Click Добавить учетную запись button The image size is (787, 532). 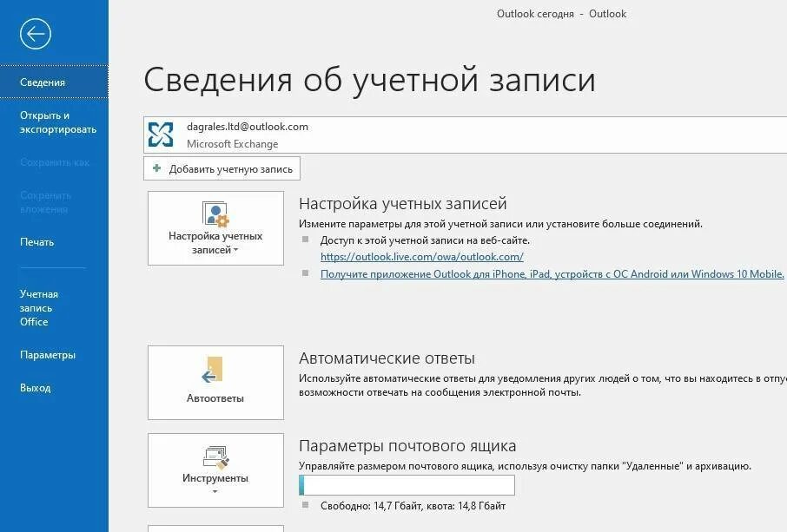tap(222, 168)
